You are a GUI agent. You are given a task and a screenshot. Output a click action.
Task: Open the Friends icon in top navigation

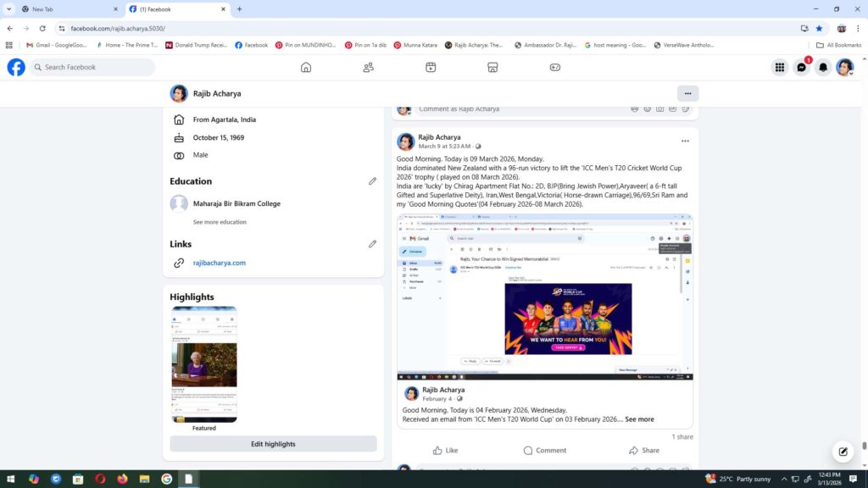pyautogui.click(x=368, y=68)
